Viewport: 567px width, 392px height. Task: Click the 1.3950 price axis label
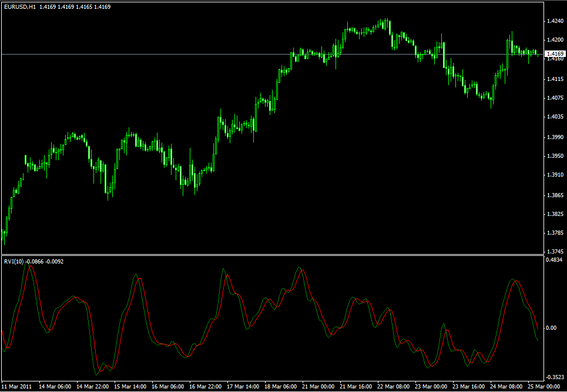(554, 156)
